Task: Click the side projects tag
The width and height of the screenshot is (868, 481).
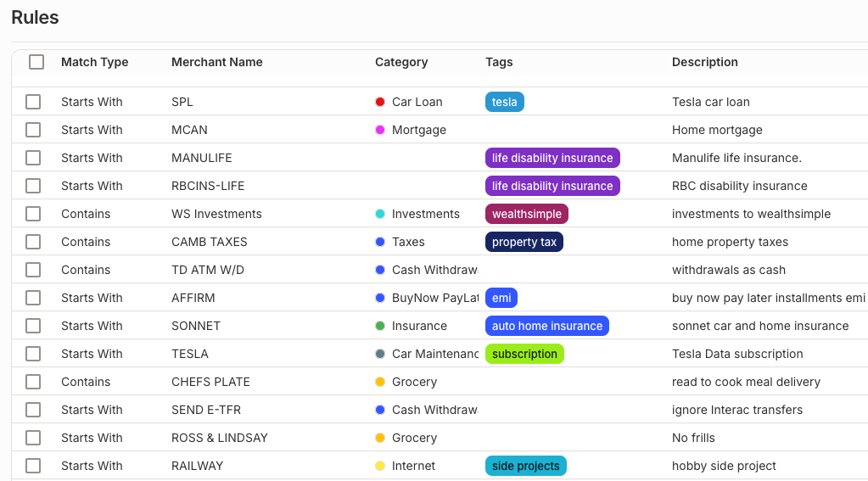Action: click(x=526, y=466)
